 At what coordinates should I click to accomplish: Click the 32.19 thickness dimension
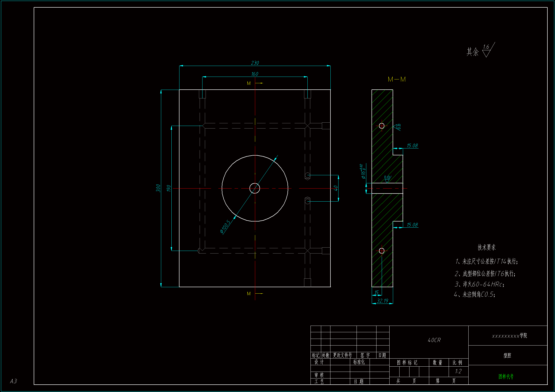[382, 301]
